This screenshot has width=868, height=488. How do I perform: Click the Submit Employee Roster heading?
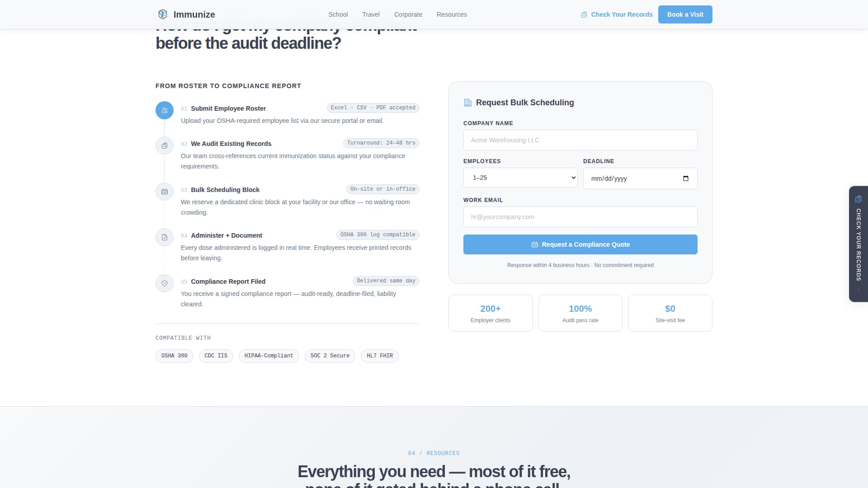coord(228,108)
